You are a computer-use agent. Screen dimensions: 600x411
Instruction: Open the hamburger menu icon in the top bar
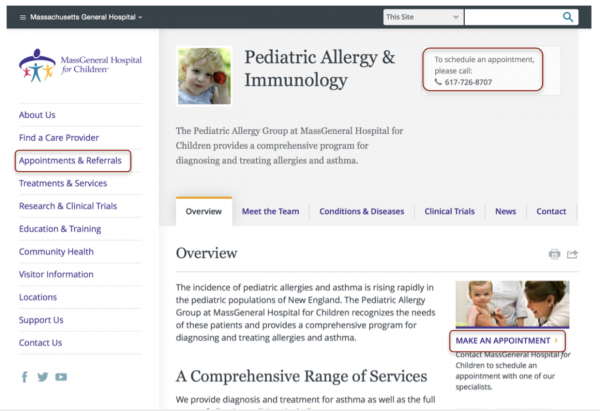pos(23,17)
